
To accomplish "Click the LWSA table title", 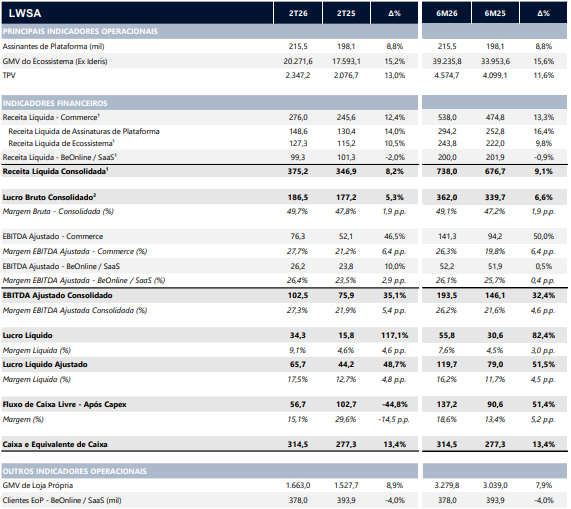I will tap(25, 13).
